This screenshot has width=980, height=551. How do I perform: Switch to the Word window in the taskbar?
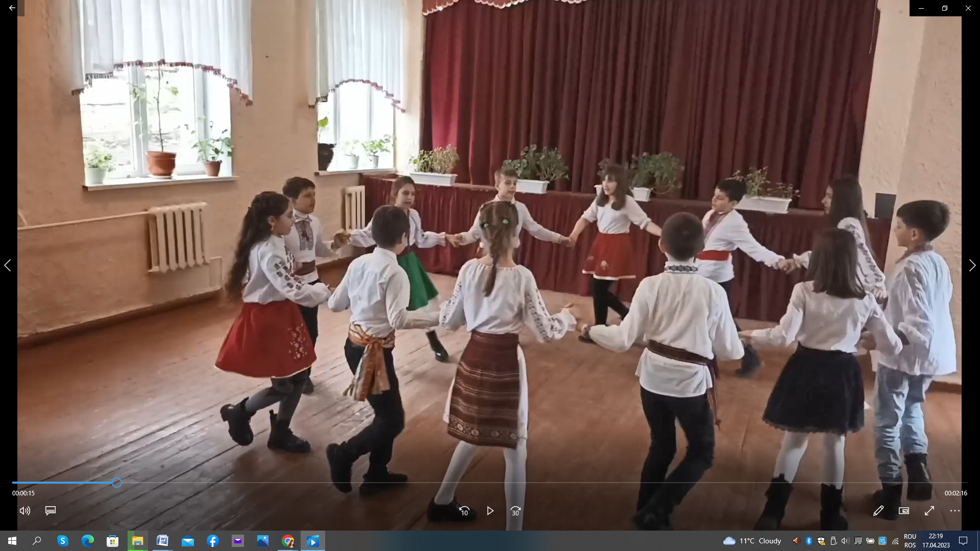pyautogui.click(x=162, y=541)
